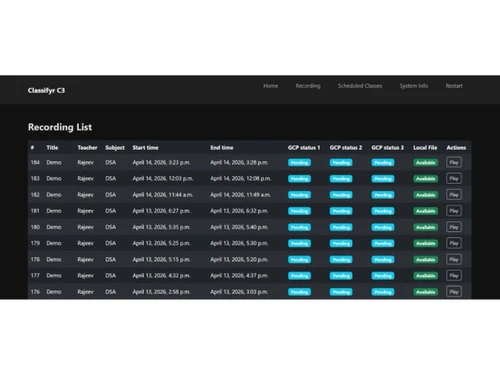Click the Teacher column header
500x375 pixels.
(x=87, y=147)
